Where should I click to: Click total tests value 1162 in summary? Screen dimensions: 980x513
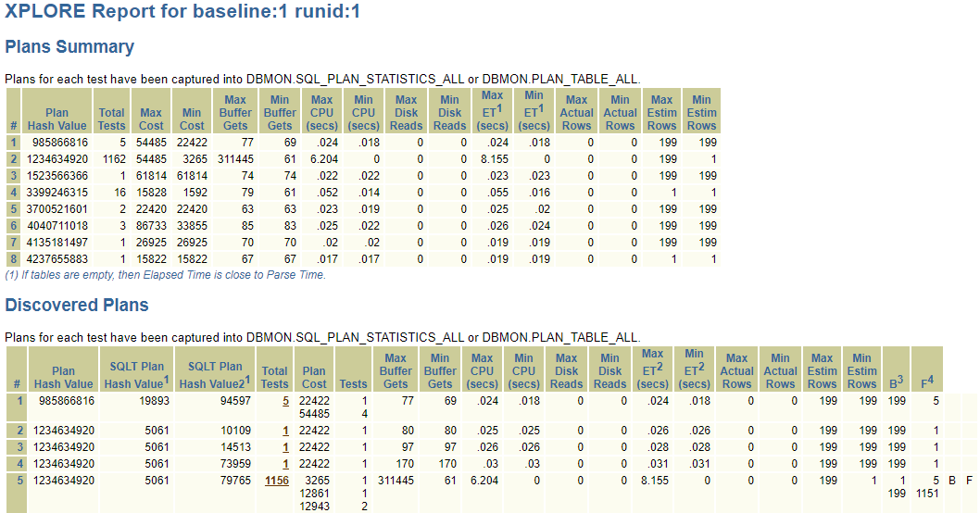tap(114, 159)
